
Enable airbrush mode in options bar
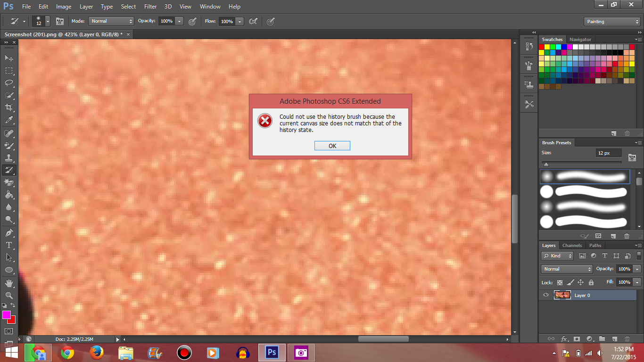click(x=253, y=21)
